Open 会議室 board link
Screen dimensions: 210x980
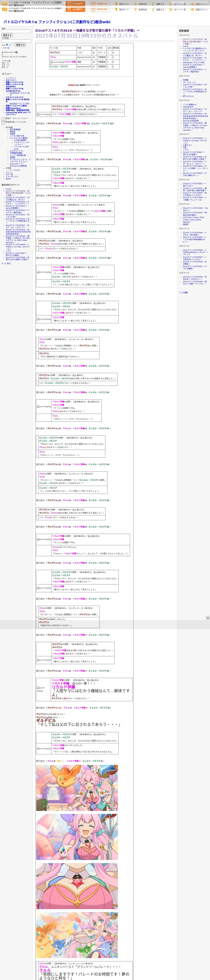click(13, 134)
